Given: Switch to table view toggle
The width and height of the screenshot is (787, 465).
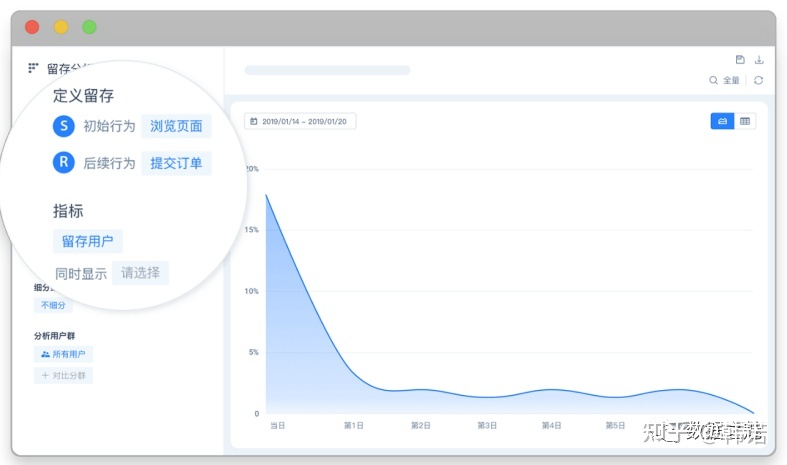Looking at the screenshot, I should (x=745, y=121).
